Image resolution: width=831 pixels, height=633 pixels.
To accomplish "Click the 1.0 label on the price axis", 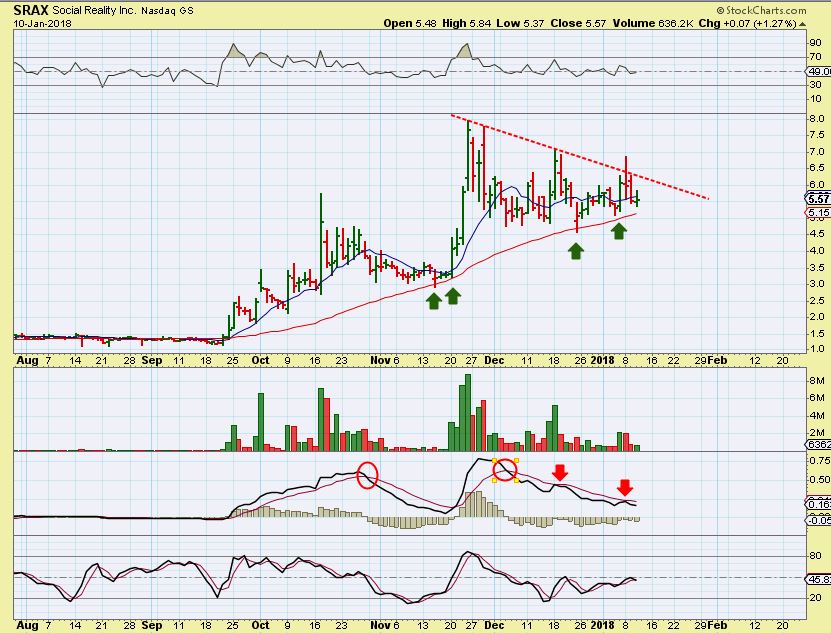I will click(x=817, y=349).
